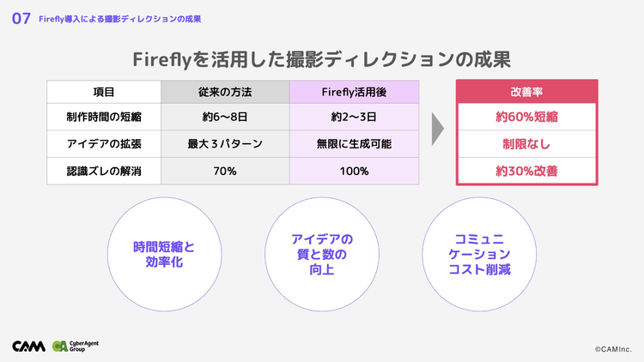
Task: Click the CyberAgent Group logo
Action: tap(76, 347)
